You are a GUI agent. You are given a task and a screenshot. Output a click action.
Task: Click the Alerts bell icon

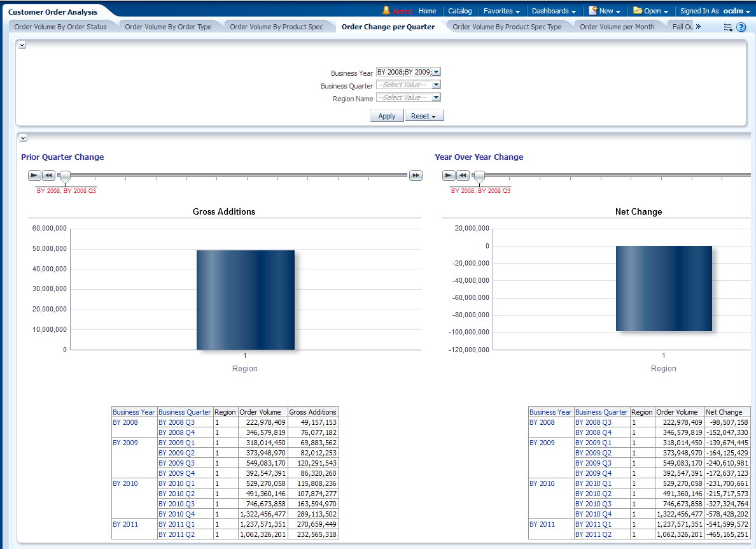[x=386, y=10]
